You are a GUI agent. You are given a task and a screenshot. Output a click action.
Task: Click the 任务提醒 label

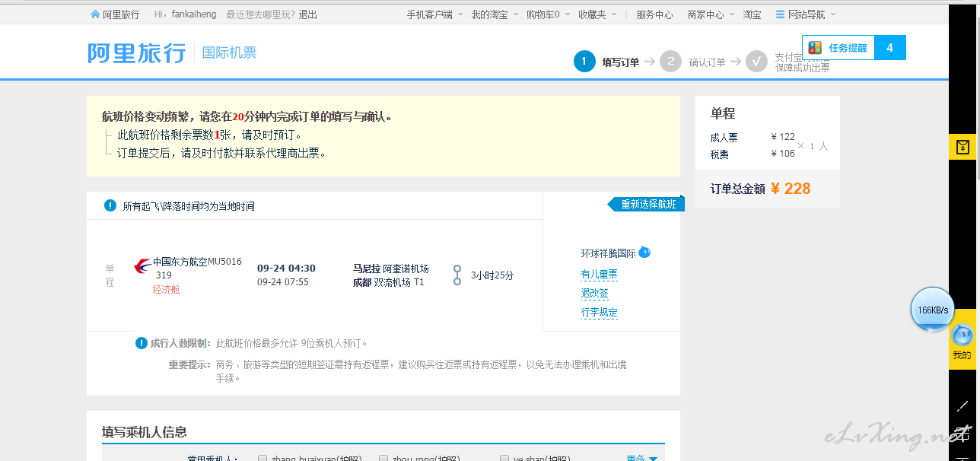[848, 48]
